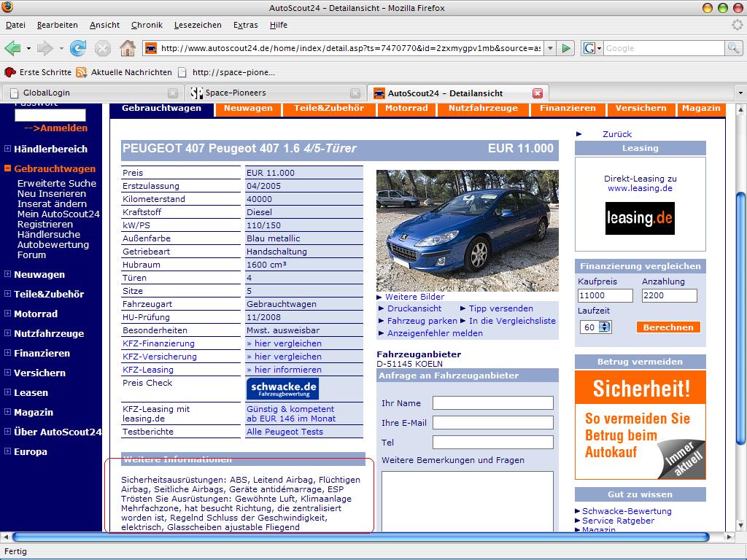Click the horizontal scrollbar thumb
The image size is (747, 560).
360,537
